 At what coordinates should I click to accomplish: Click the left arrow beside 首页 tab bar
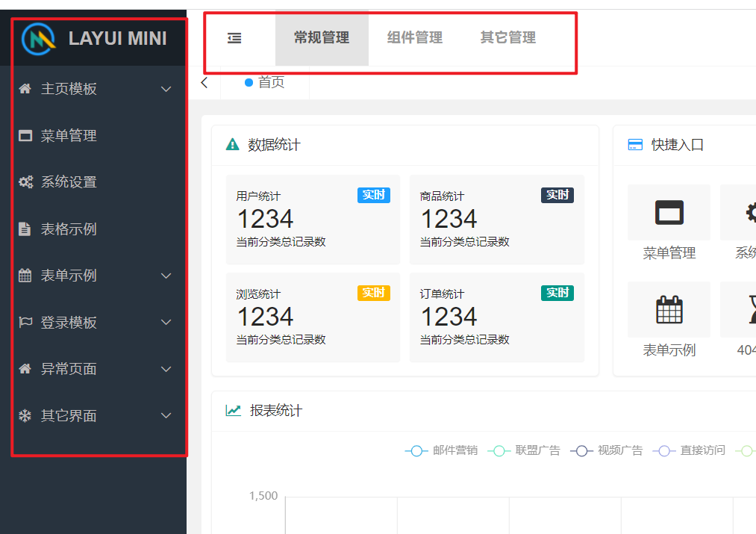click(203, 83)
